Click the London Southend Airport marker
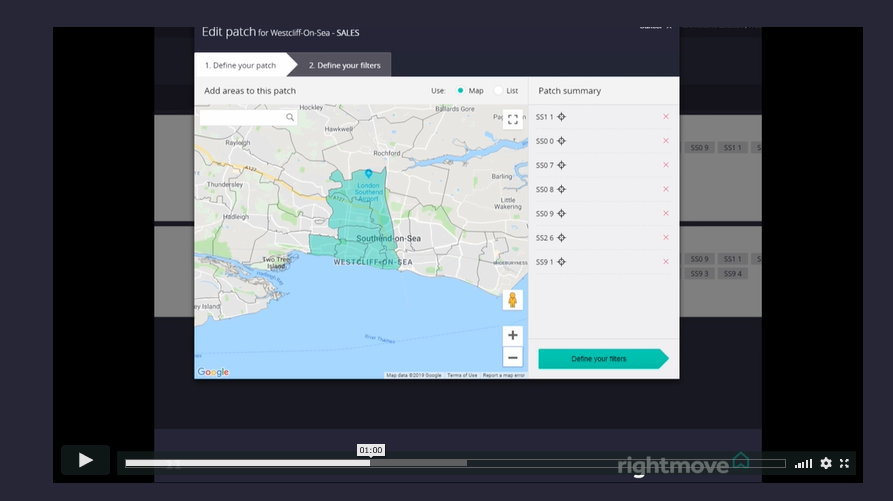Image resolution: width=893 pixels, height=501 pixels. tap(368, 173)
